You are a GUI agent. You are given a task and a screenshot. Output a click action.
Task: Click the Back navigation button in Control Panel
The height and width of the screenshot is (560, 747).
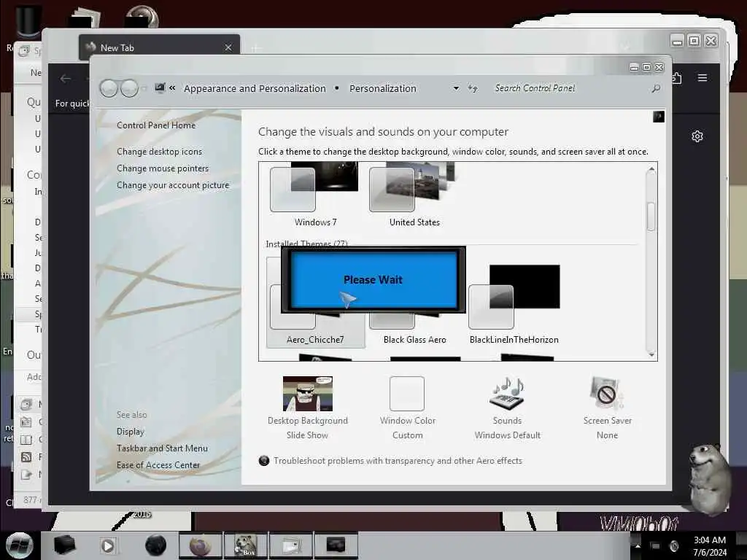[x=109, y=88]
